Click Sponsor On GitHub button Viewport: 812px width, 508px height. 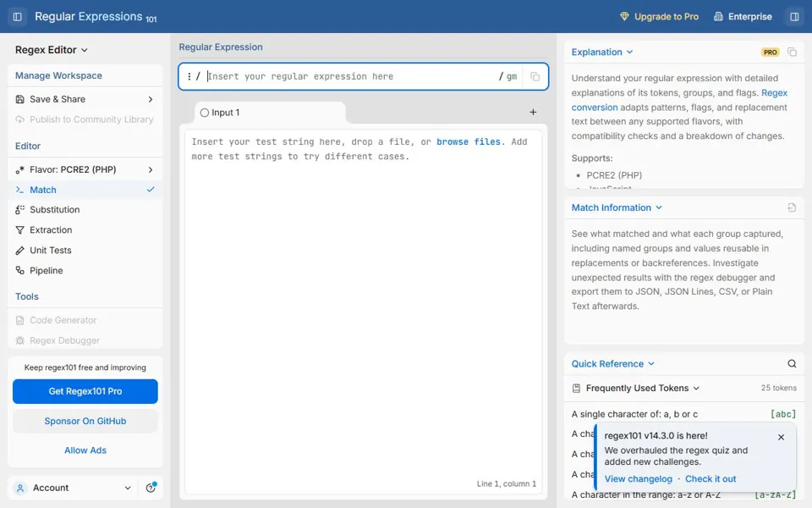[85, 421]
